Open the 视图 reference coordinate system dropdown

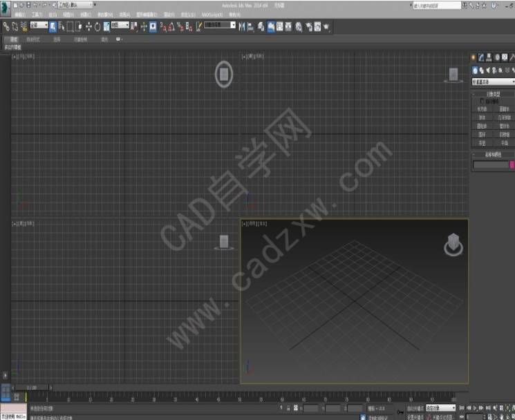tap(120, 25)
